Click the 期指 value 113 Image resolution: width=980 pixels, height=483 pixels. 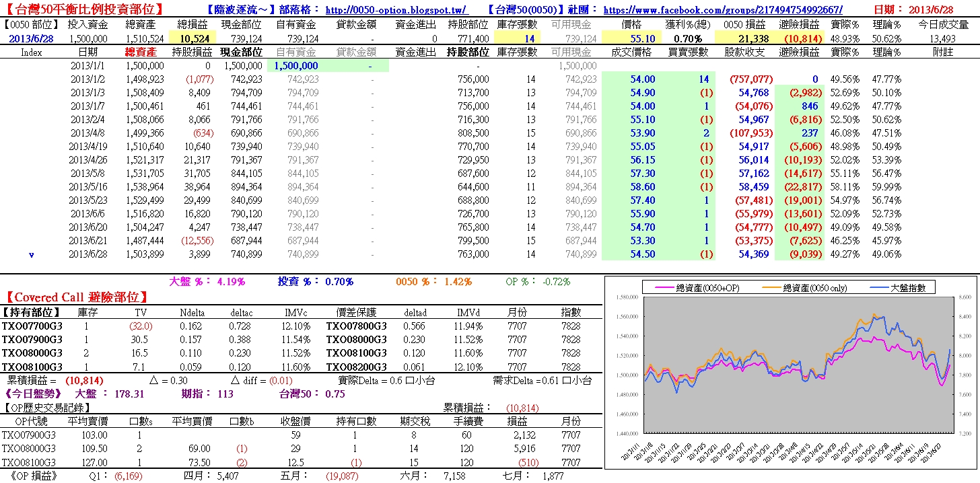(225, 394)
